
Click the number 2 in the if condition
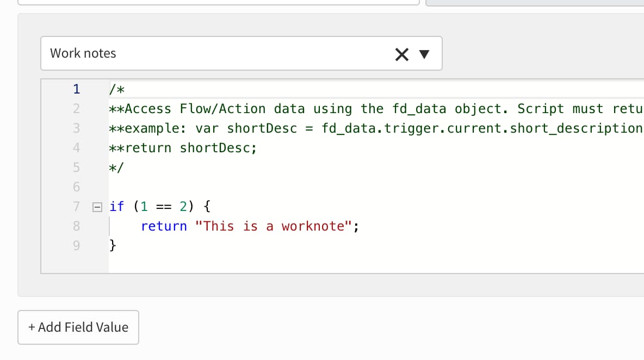click(x=183, y=207)
